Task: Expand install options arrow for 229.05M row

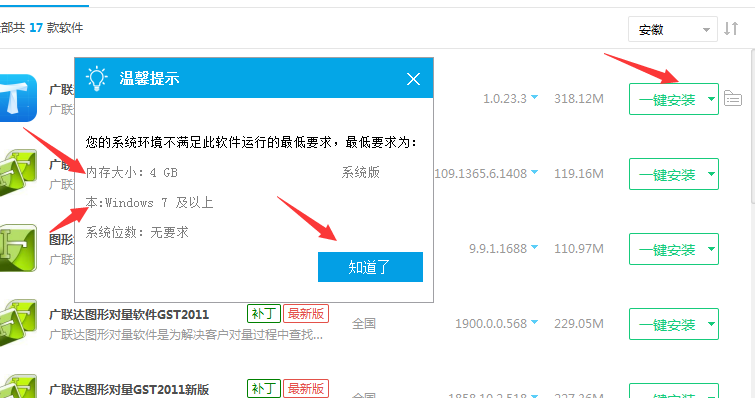Action: point(711,324)
